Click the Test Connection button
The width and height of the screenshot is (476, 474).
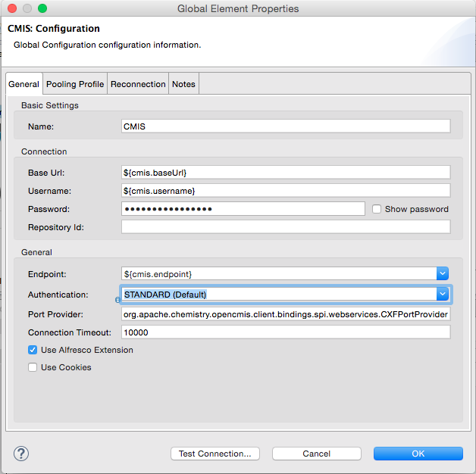pyautogui.click(x=215, y=454)
